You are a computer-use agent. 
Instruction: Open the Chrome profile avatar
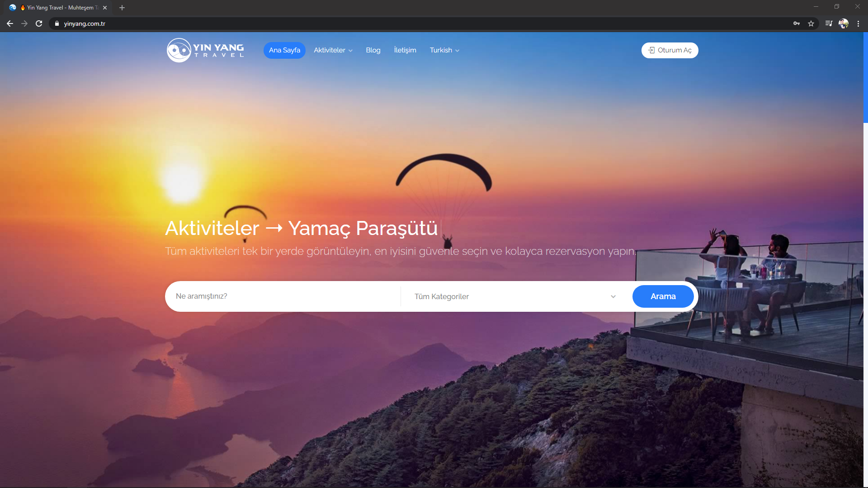pos(844,23)
